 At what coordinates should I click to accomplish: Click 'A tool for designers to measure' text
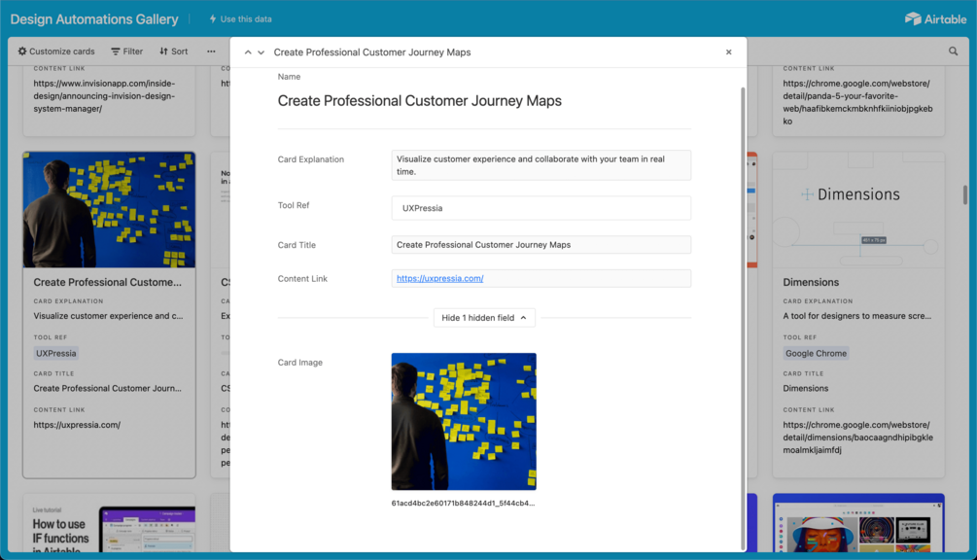click(x=856, y=316)
